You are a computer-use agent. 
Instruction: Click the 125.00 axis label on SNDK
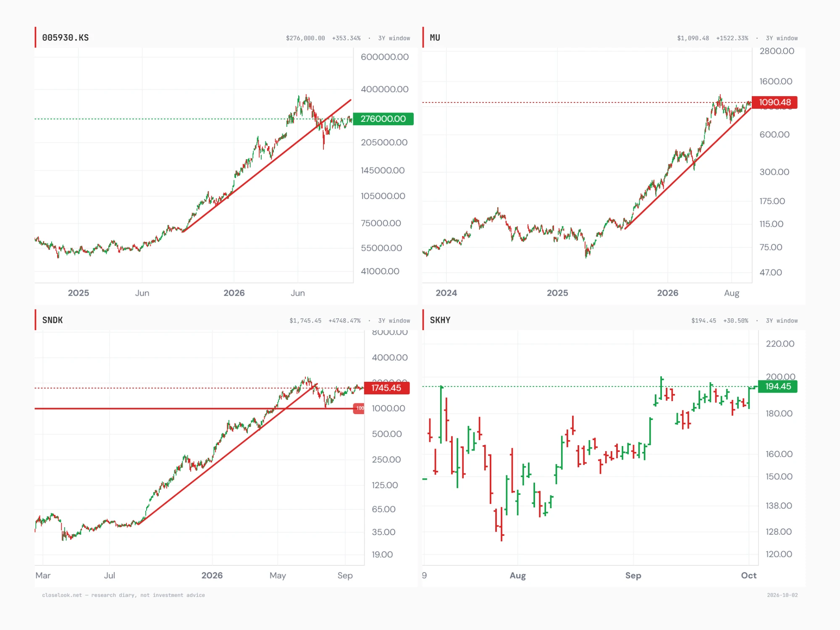(x=385, y=486)
